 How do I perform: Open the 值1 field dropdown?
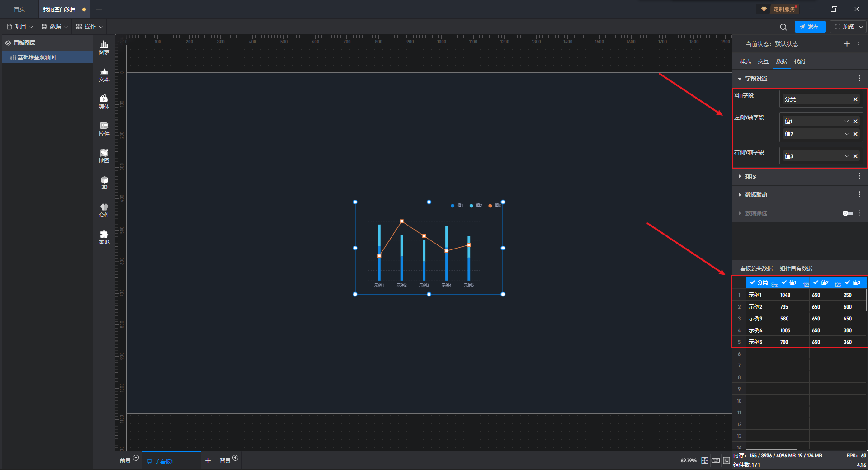(x=847, y=122)
